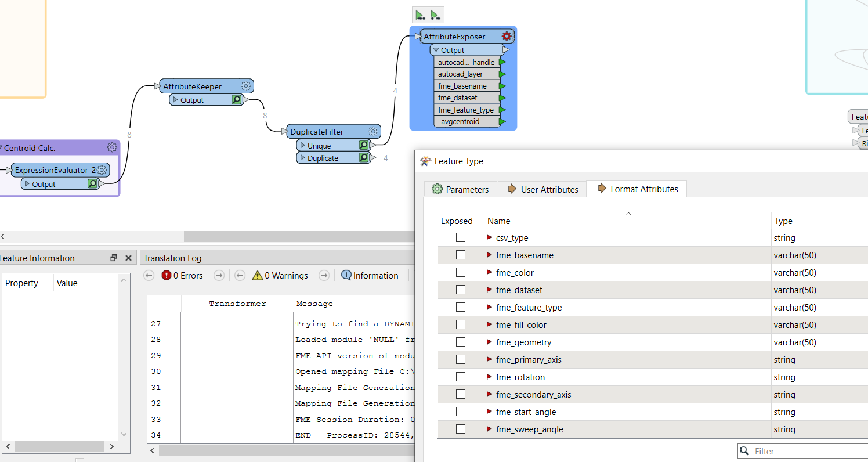Go to next warning in log

pyautogui.click(x=324, y=275)
